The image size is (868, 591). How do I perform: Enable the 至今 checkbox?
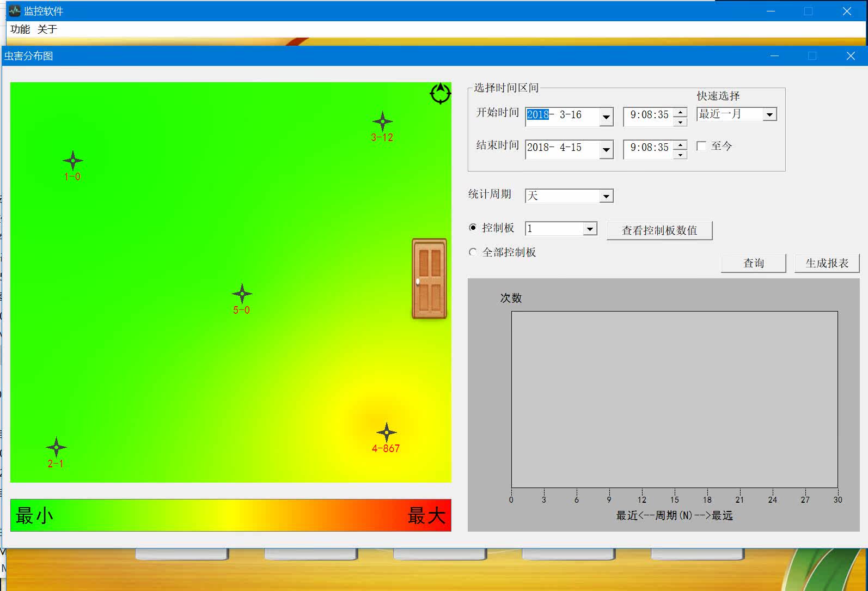(701, 146)
